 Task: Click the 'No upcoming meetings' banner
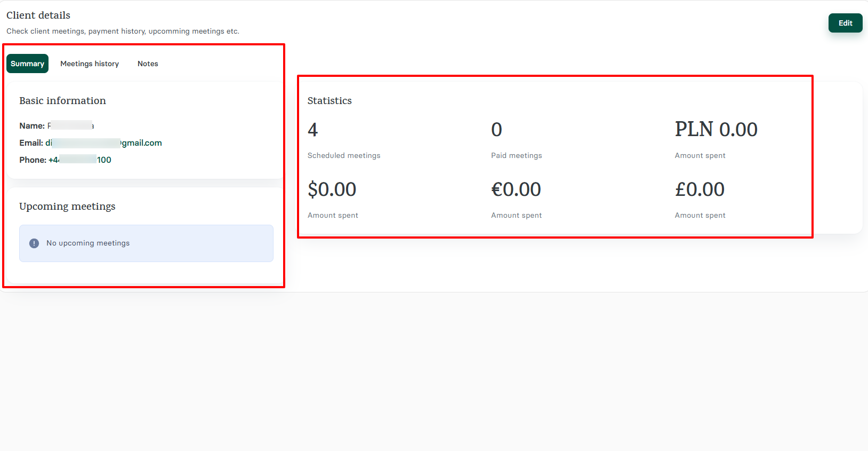(x=146, y=243)
